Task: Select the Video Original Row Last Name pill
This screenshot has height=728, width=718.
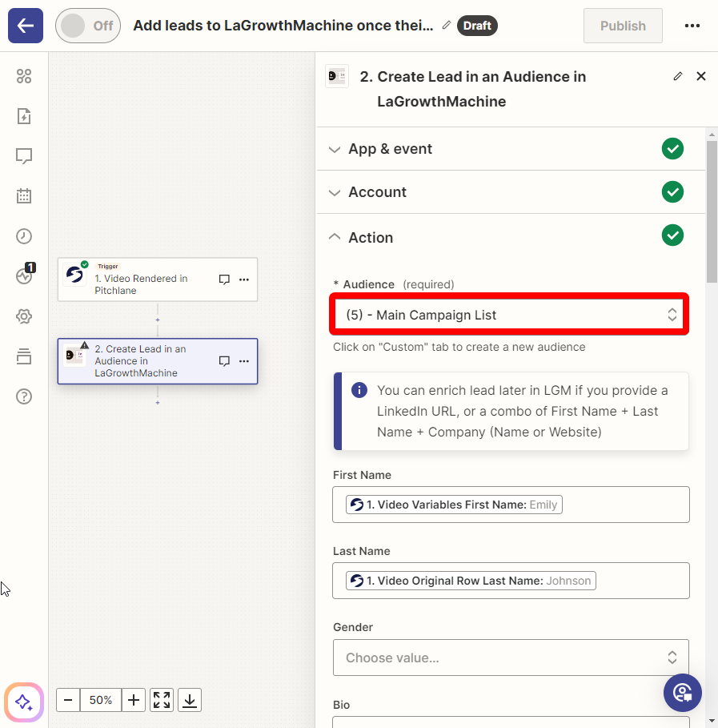Action: click(x=471, y=581)
